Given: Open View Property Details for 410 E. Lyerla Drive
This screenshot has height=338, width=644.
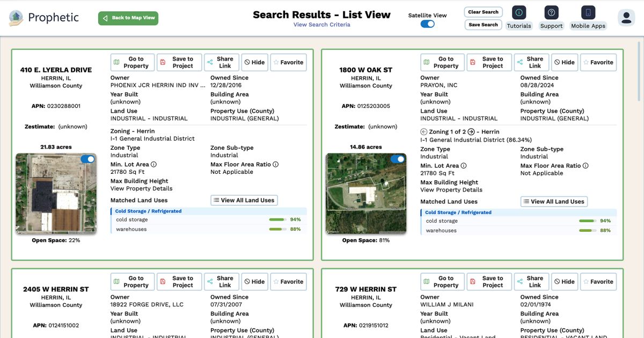Looking at the screenshot, I should coord(142,189).
